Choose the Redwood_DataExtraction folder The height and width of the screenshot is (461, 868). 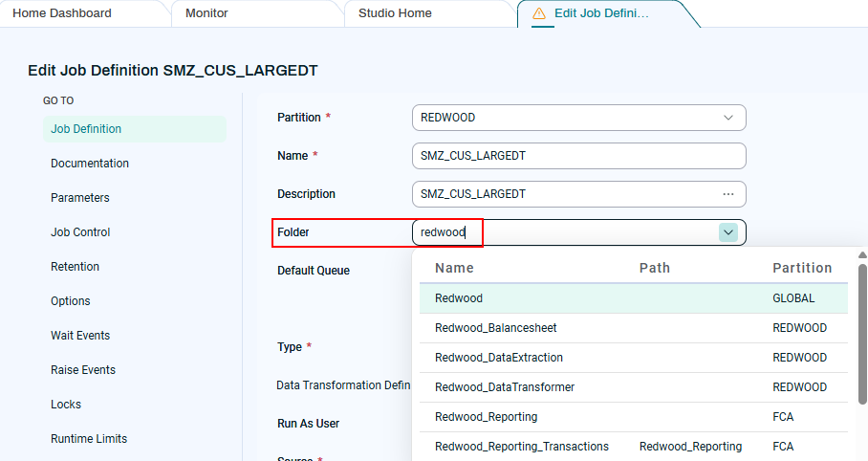[633, 358]
